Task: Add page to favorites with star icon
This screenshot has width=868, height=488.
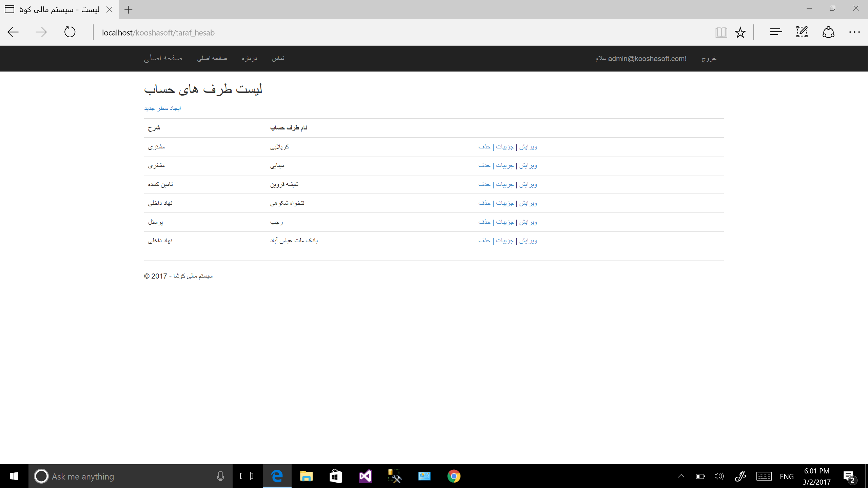Action: (740, 33)
